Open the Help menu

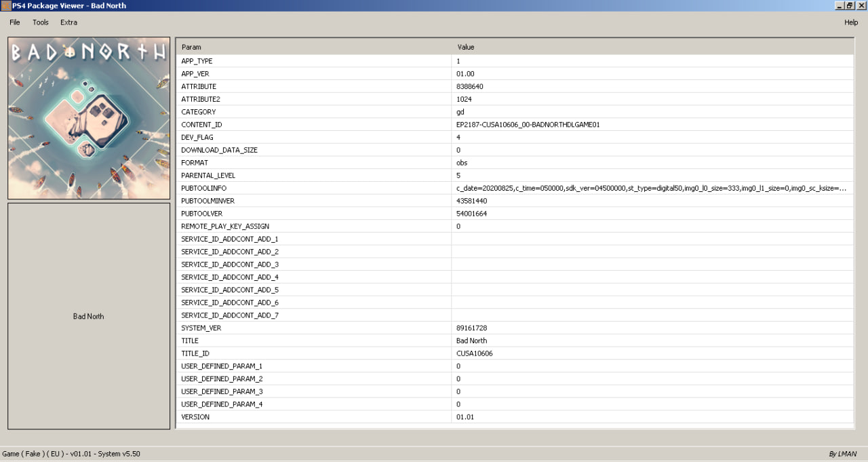tap(851, 22)
